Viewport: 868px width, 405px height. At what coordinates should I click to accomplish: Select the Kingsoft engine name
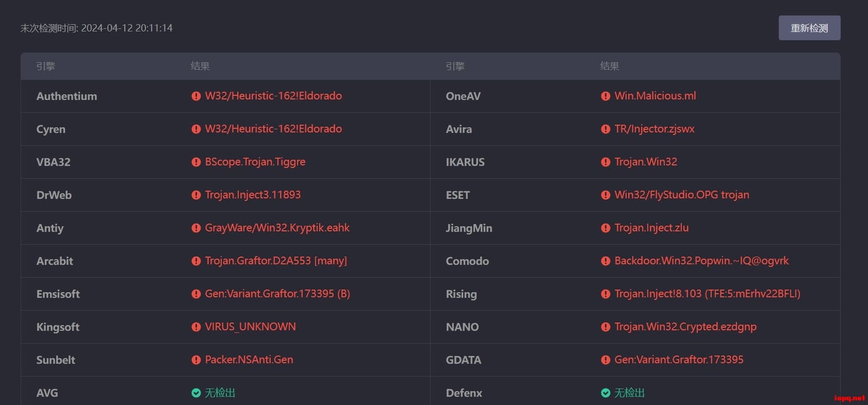click(x=58, y=327)
